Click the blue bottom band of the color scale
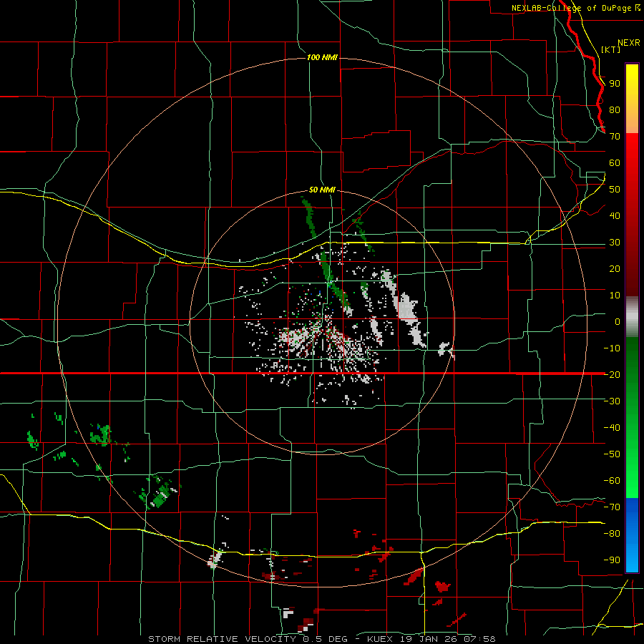644x644 pixels. click(632, 535)
